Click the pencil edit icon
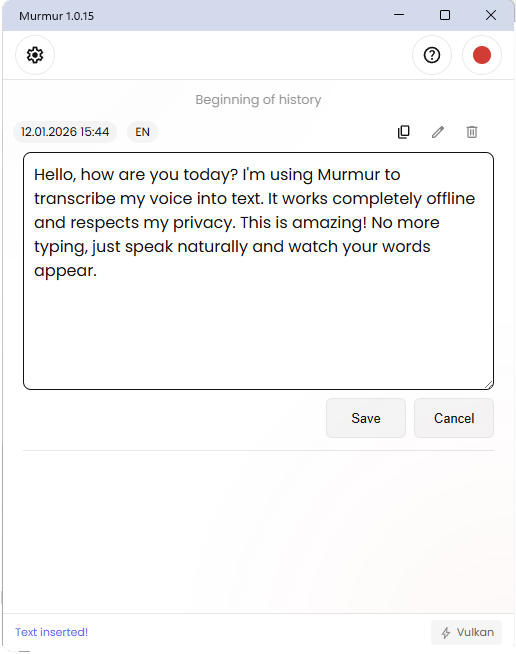This screenshot has width=516, height=654. [438, 132]
